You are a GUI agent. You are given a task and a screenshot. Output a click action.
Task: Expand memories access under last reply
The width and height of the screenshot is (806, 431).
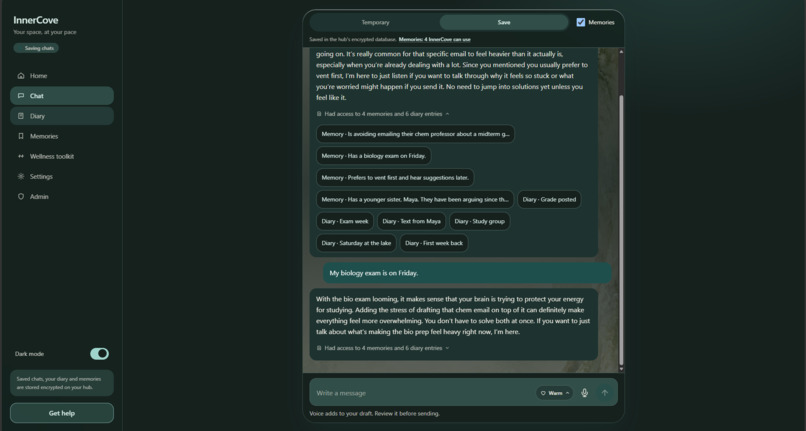coord(383,348)
